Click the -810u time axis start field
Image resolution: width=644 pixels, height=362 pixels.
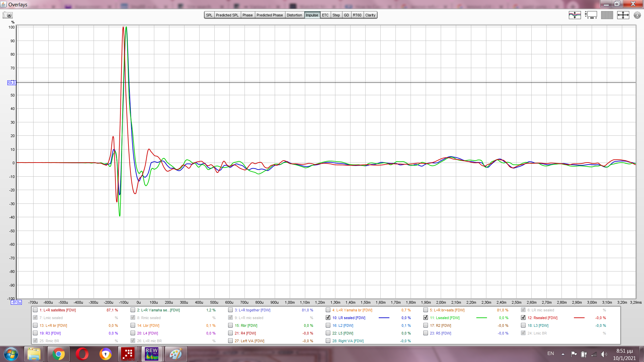[16, 302]
